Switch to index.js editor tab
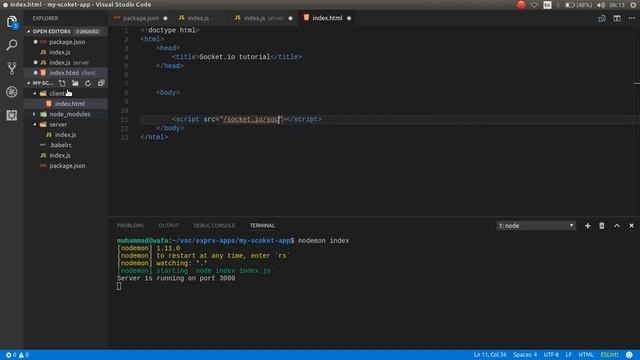The width and height of the screenshot is (640, 360). 198,18
